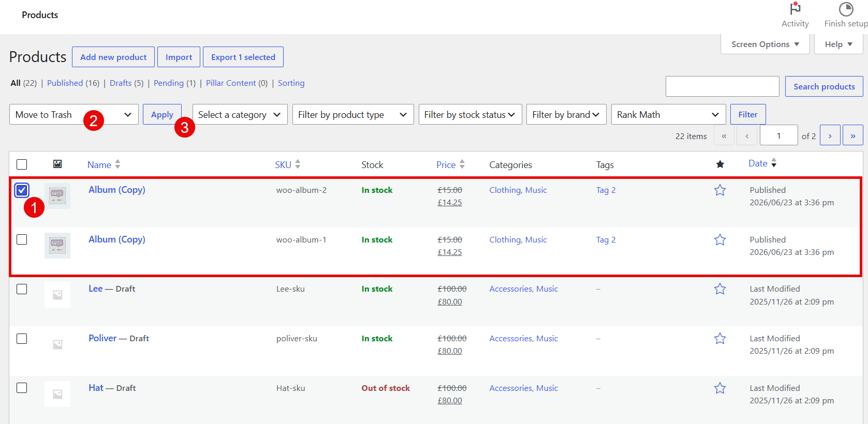The height and width of the screenshot is (424, 868).
Task: Click the current page number field
Action: coord(778,135)
